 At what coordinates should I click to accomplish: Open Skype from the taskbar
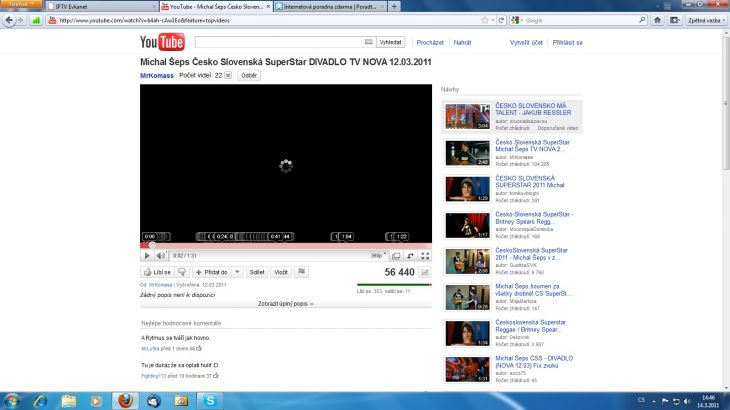click(x=210, y=401)
